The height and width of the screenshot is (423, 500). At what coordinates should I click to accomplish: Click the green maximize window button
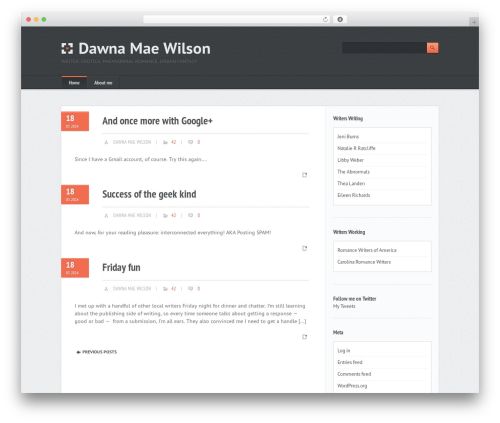[44, 19]
